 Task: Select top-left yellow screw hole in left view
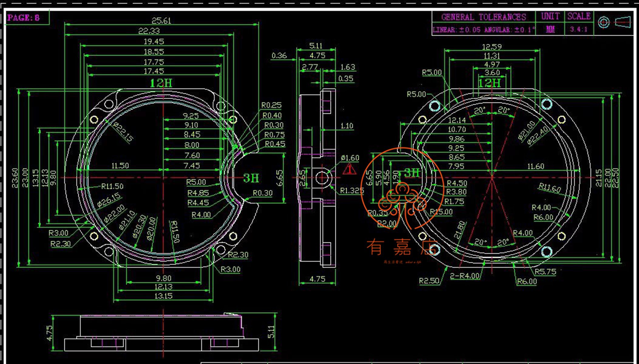coord(94,120)
